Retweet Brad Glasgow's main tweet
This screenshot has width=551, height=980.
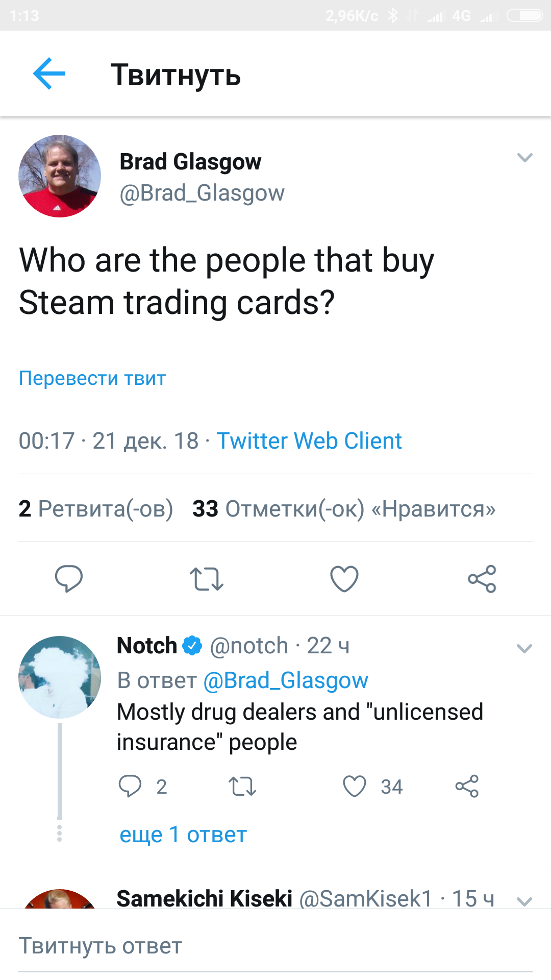point(207,579)
